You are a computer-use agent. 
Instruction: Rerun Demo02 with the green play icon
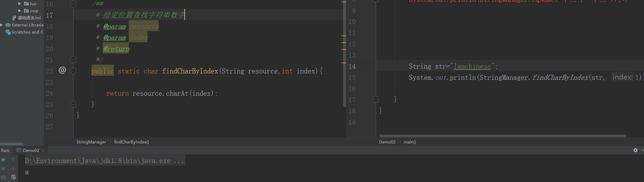3,160
